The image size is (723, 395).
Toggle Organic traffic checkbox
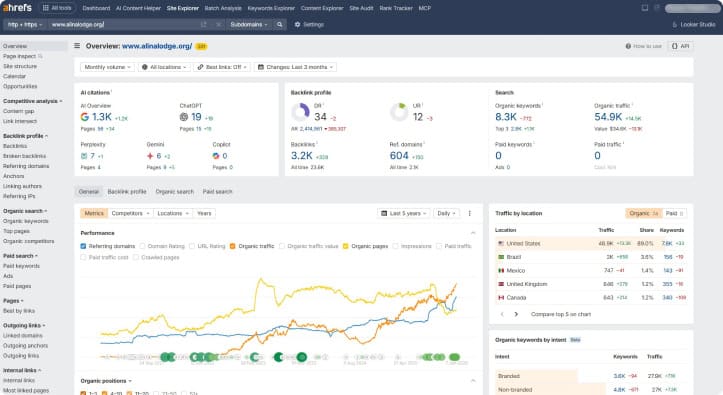233,246
